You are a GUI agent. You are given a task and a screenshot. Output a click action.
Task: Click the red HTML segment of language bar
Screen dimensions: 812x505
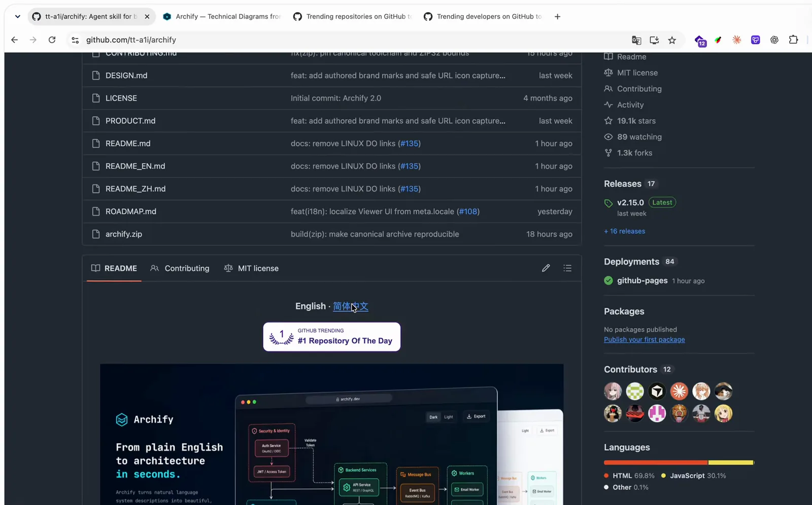(x=656, y=462)
